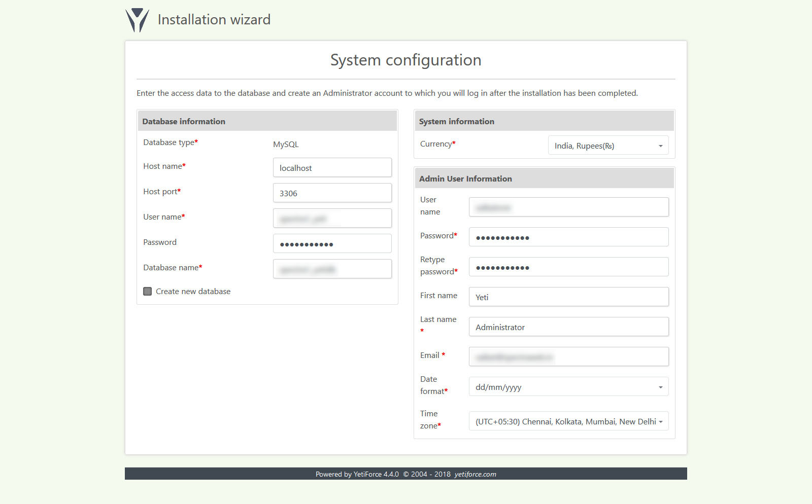Click the Admin User Information panel header

465,178
